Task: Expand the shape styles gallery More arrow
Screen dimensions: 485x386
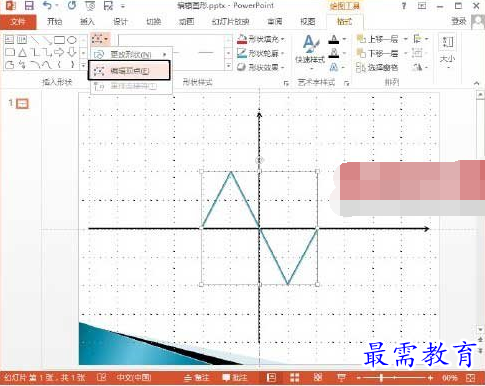Action: tap(228, 66)
